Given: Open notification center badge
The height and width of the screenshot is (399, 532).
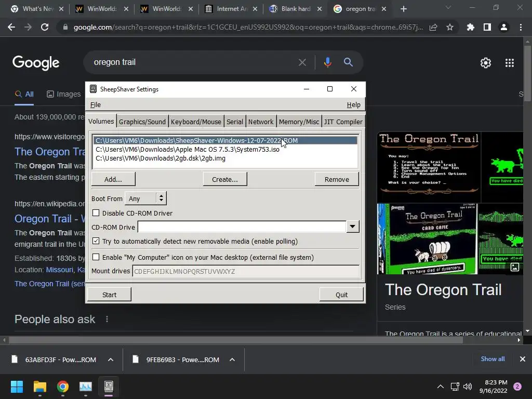Looking at the screenshot, I should (x=517, y=387).
